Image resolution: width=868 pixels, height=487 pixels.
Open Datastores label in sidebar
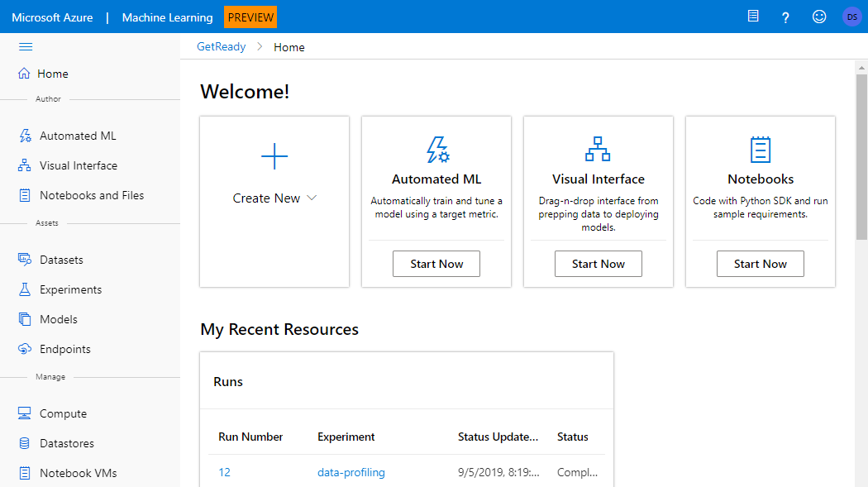click(67, 443)
